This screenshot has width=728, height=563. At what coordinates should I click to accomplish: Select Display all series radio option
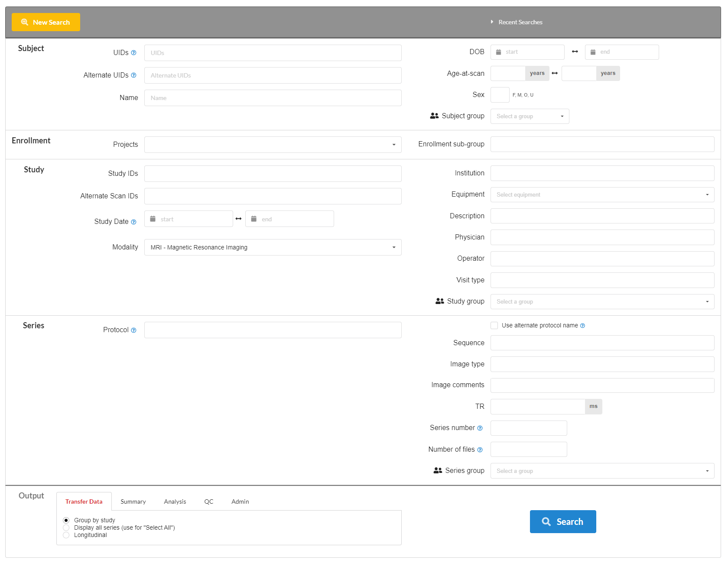click(66, 527)
